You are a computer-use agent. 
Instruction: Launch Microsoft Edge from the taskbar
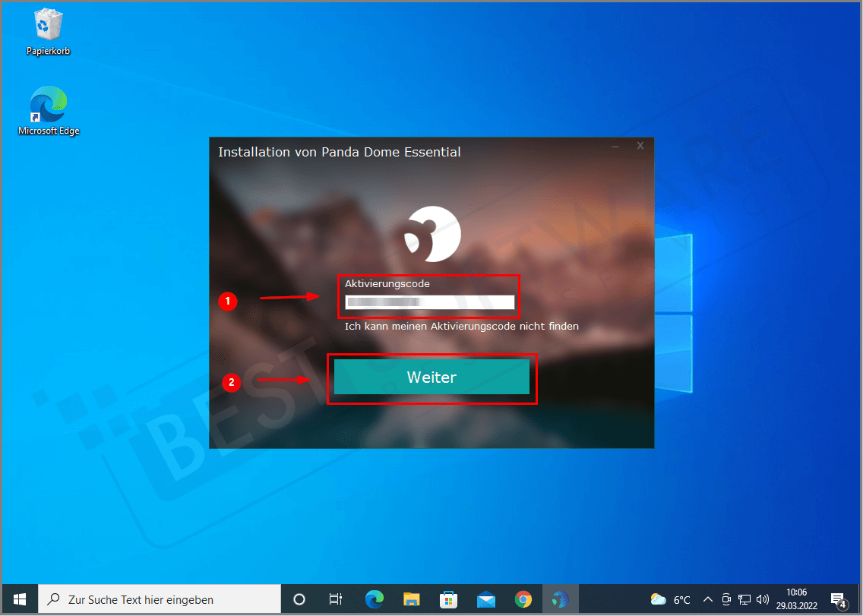(x=375, y=599)
